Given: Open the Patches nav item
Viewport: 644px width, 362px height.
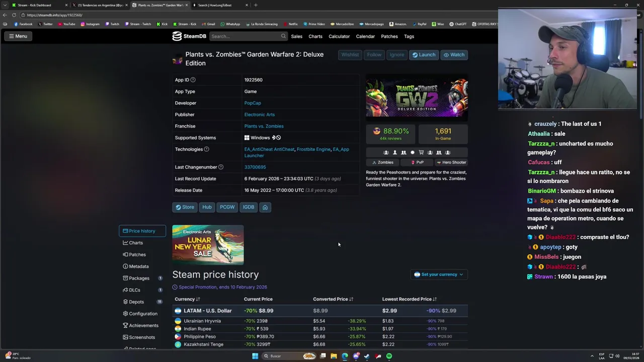Looking at the screenshot, I should click(389, 36).
